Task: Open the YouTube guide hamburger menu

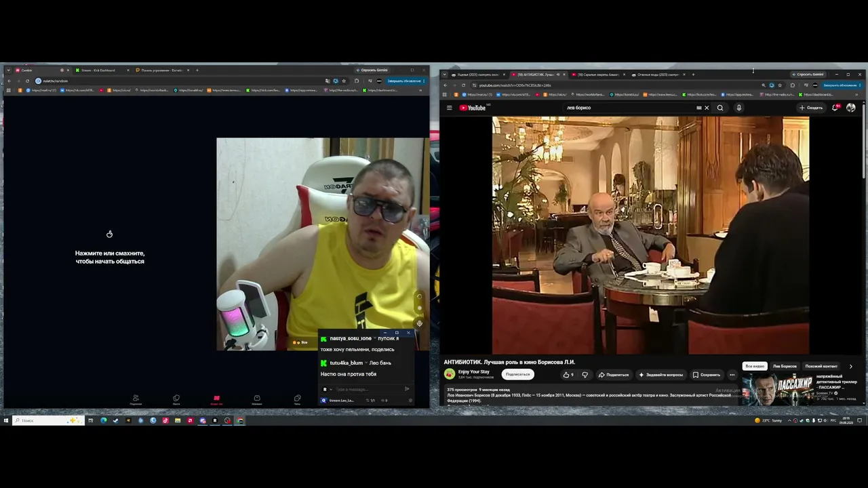Action: pos(449,108)
